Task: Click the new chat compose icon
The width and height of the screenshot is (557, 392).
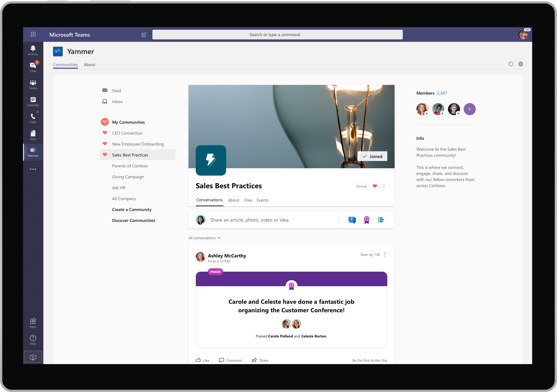Action: [x=144, y=35]
